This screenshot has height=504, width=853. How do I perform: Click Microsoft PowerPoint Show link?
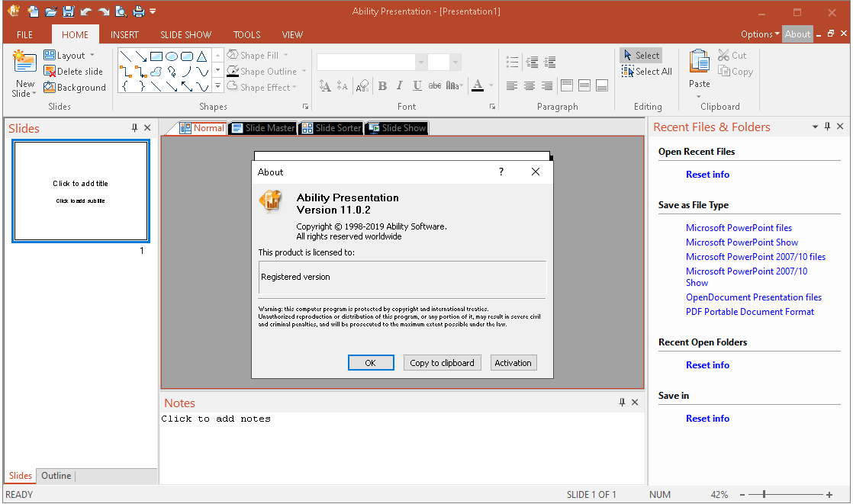(x=742, y=242)
